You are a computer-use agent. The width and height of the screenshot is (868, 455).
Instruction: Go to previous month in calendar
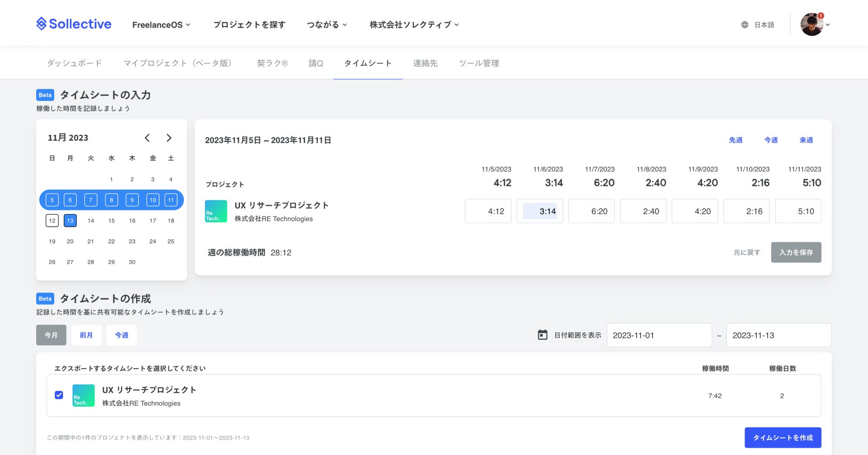pos(147,138)
